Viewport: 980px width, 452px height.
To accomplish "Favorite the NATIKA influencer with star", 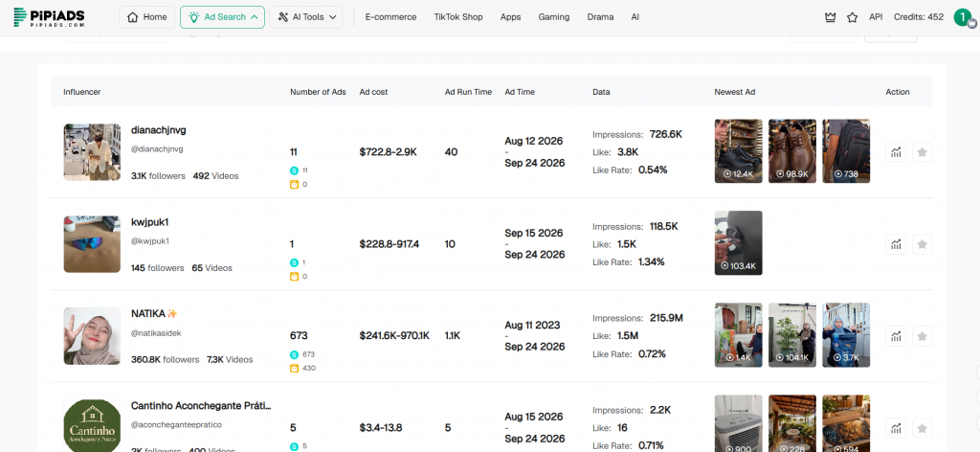I will pyautogui.click(x=922, y=336).
